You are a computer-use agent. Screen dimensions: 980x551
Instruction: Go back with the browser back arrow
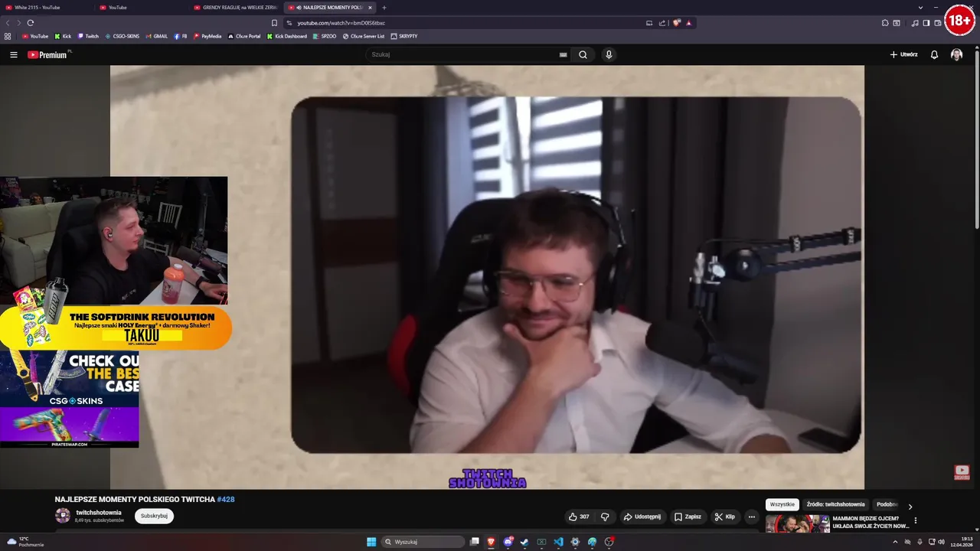coord(8,23)
